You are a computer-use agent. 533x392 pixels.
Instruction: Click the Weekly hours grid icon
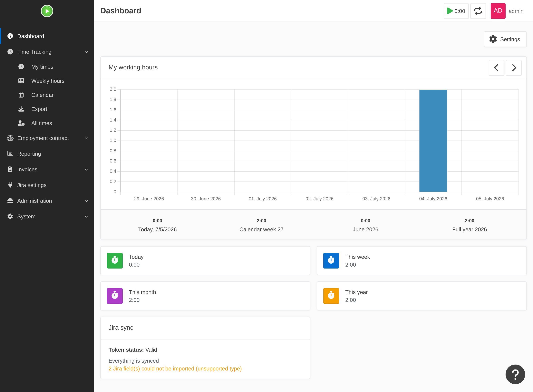point(21,81)
